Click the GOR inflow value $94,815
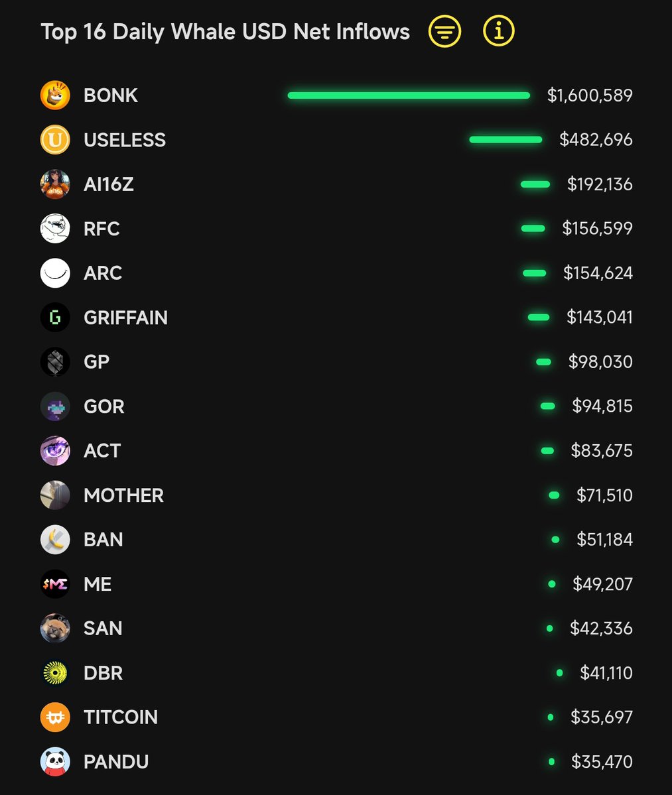672x795 pixels. coord(602,406)
